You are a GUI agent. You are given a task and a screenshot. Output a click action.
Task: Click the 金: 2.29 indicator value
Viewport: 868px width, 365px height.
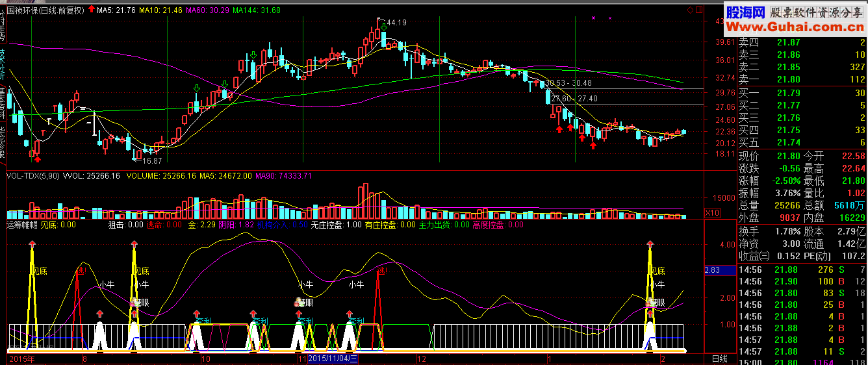(x=201, y=225)
